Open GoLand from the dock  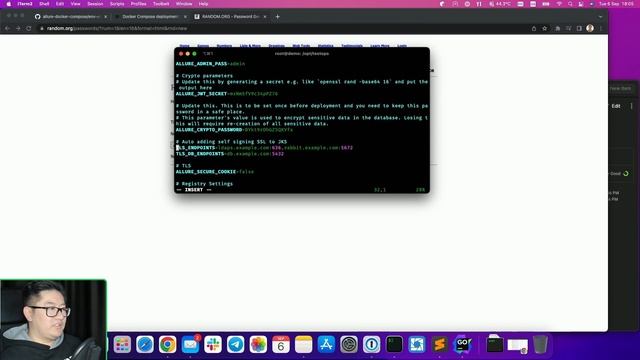tap(462, 344)
